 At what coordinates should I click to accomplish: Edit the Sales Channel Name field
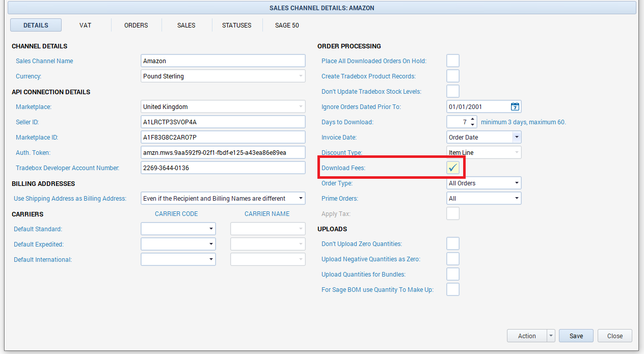pos(223,61)
